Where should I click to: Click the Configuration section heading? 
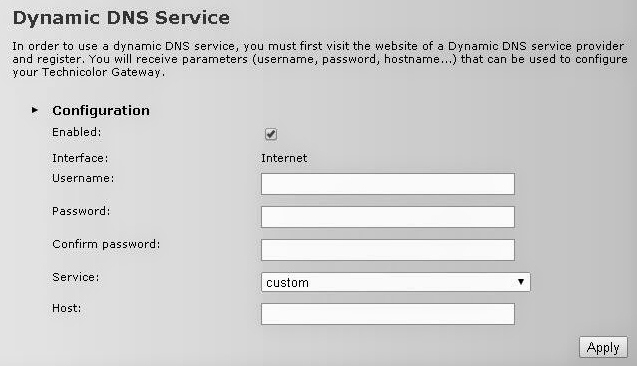tap(101, 110)
